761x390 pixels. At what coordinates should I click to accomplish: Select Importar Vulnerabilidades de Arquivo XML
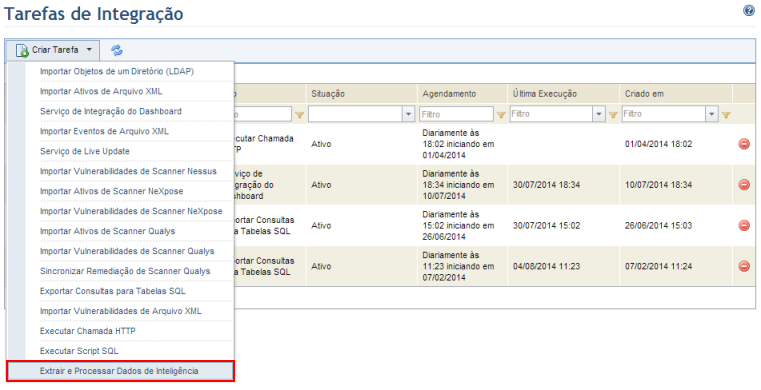point(121,311)
